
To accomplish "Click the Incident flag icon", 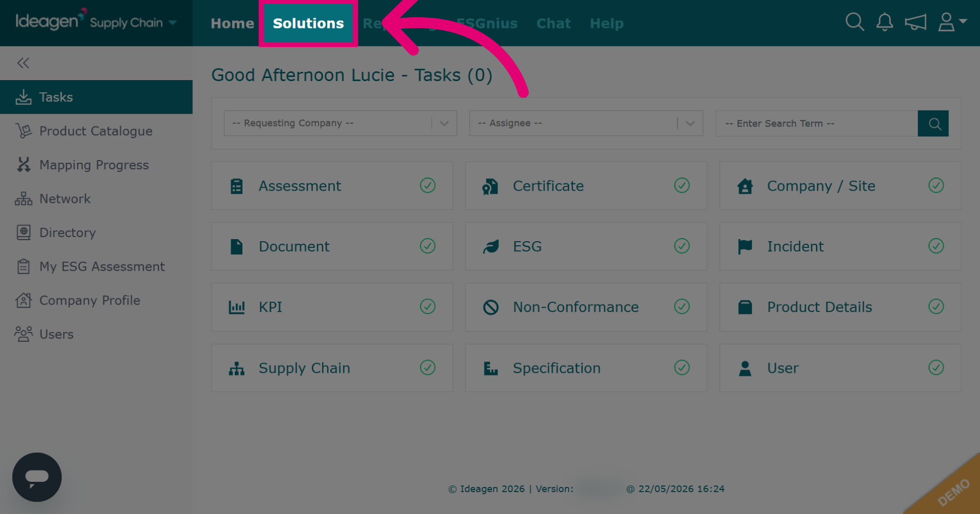I will pyautogui.click(x=745, y=247).
